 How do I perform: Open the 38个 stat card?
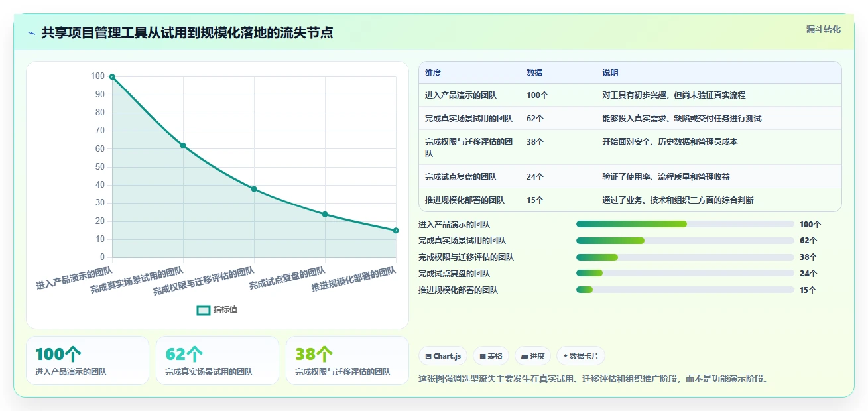point(347,361)
